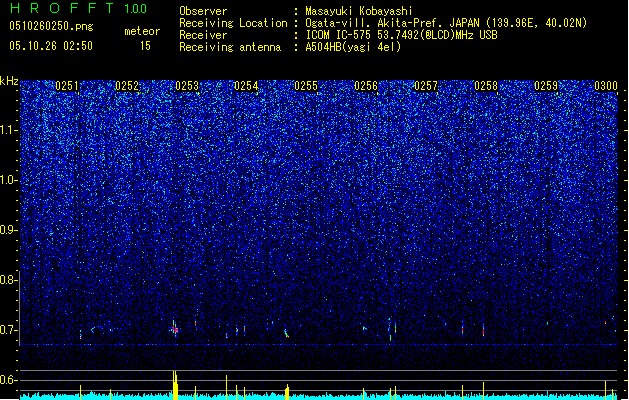Click the version number 1.0.0
Viewport: 629px width, 400px height.
[x=135, y=9]
